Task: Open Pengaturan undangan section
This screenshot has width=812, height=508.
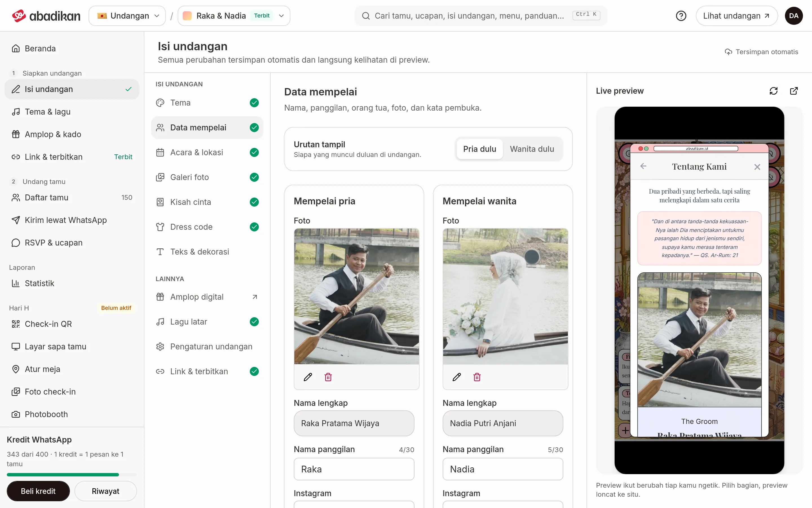Action: click(x=207, y=347)
